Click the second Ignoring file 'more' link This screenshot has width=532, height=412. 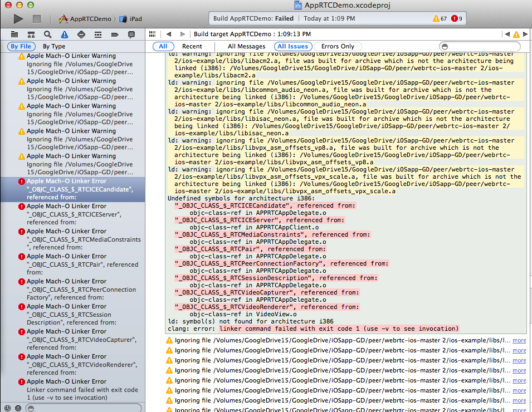pyautogui.click(x=519, y=351)
